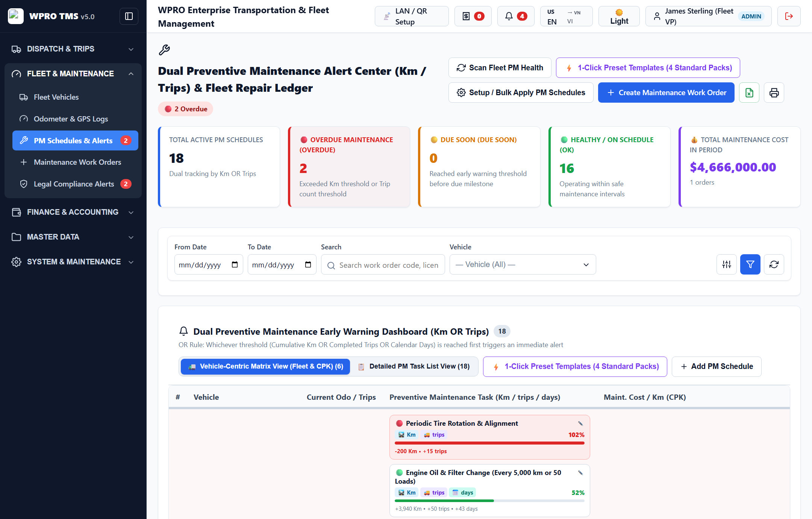Click the Km tag on Tire Rotation

407,435
